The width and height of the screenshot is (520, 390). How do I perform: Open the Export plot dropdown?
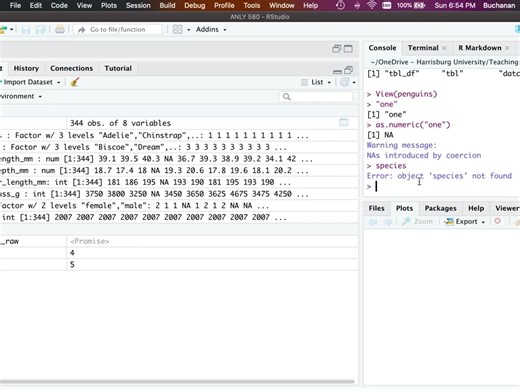click(x=465, y=222)
